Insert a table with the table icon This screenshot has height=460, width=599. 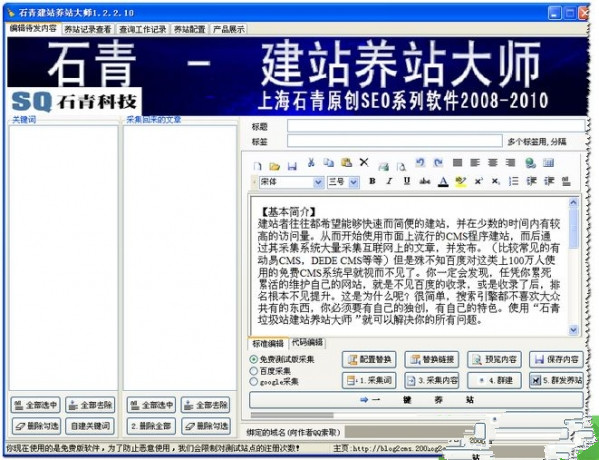[x=548, y=163]
